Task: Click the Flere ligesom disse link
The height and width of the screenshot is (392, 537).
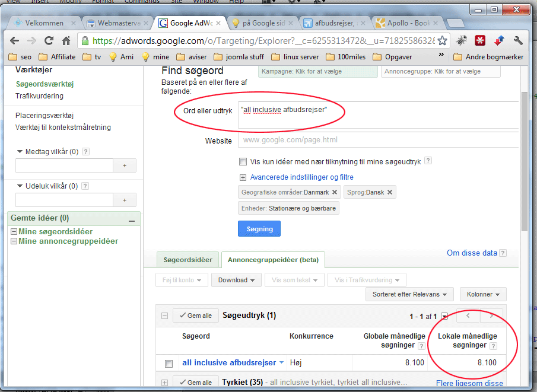Action: coord(469,383)
